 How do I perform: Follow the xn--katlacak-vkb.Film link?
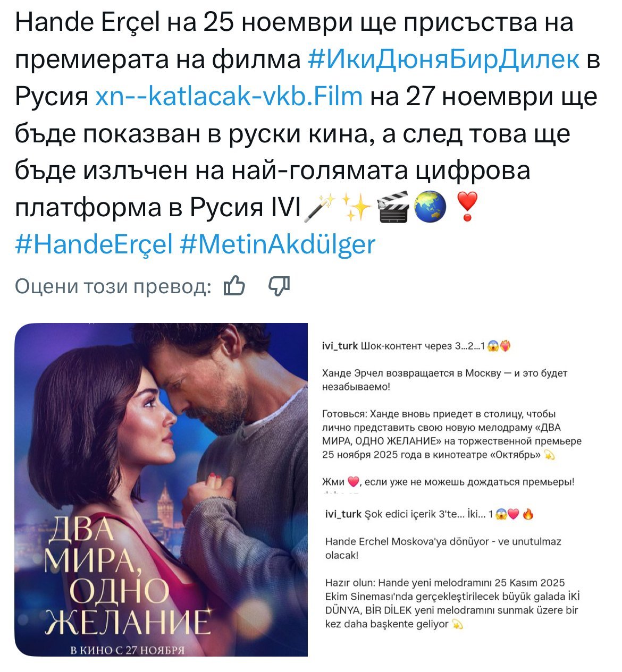click(229, 97)
